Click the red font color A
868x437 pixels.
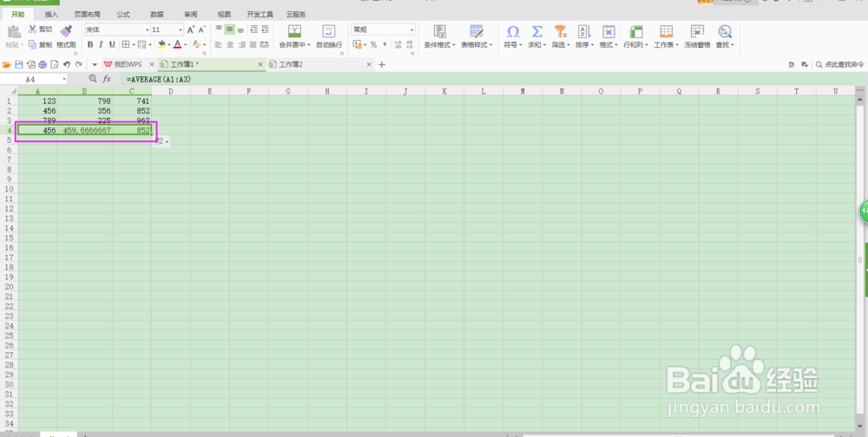178,44
